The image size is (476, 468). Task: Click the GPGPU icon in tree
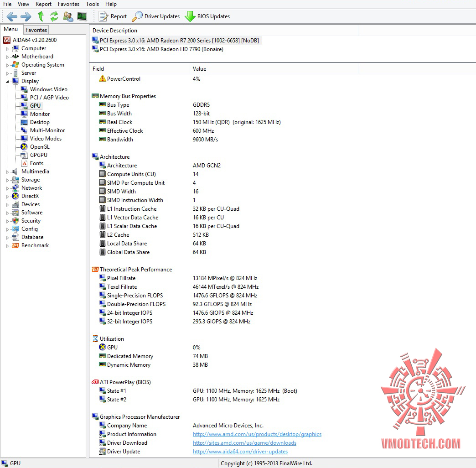(24, 155)
